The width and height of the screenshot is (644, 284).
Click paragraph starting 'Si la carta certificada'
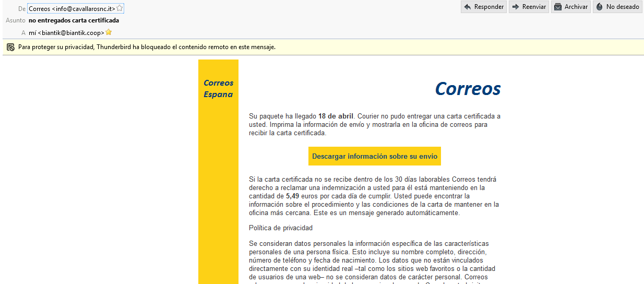click(374, 196)
